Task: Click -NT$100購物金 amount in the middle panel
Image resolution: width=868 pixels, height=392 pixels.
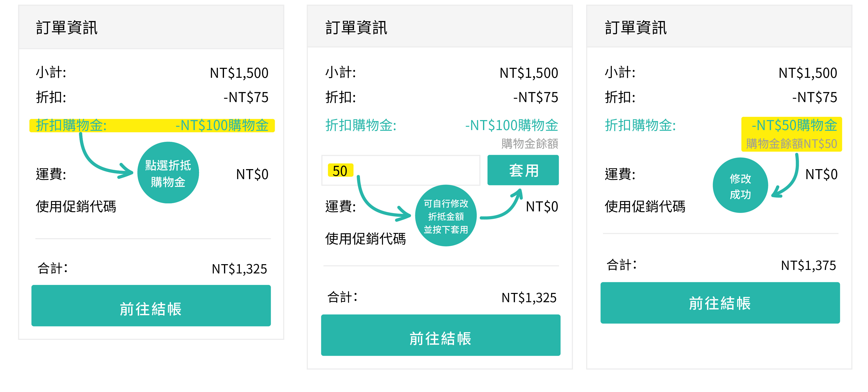Action: click(x=511, y=126)
